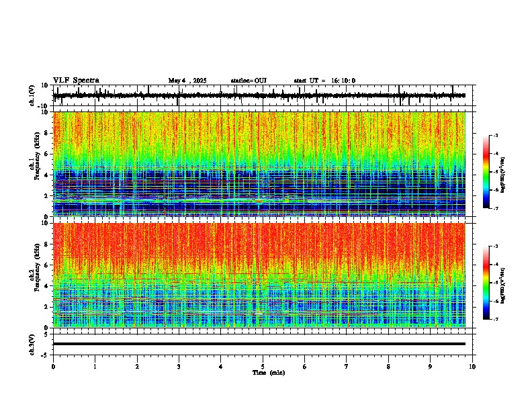Click the "station=OUI" header label
This screenshot has height=411, width=532.
[x=249, y=81]
